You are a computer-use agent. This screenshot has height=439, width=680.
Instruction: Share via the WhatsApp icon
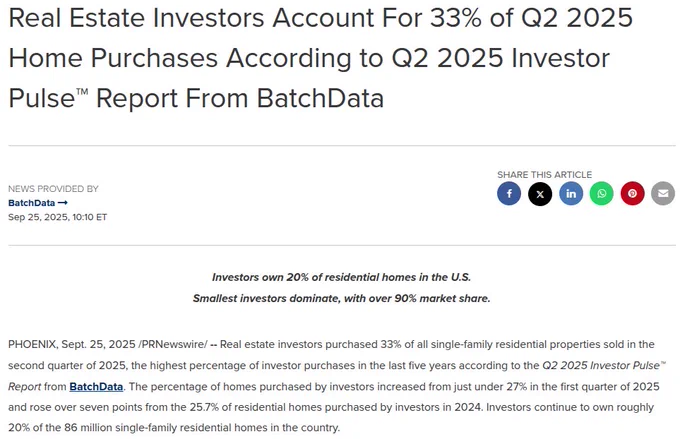point(602,193)
